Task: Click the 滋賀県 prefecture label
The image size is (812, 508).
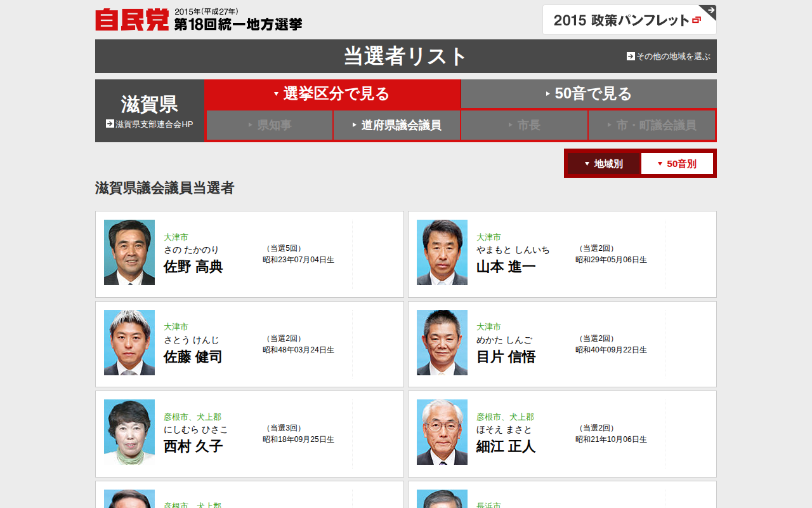Action: coord(150,104)
